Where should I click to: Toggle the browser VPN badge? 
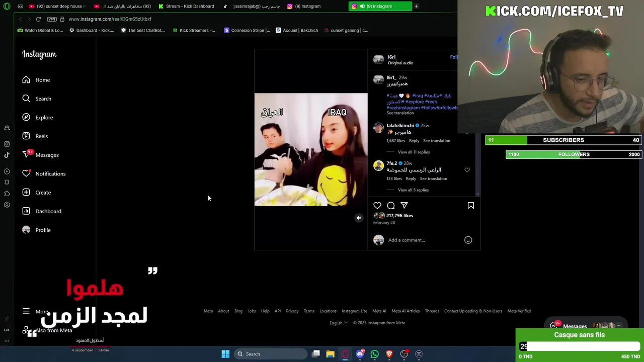[x=52, y=19]
